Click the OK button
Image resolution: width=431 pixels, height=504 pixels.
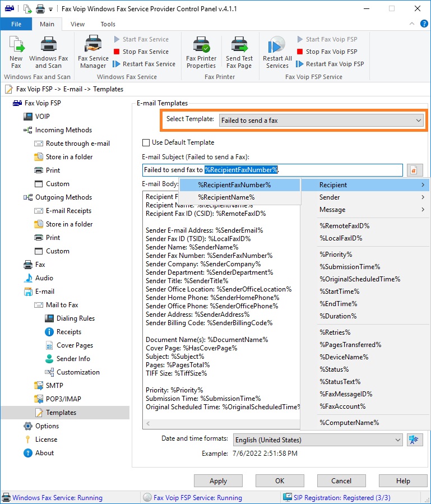point(280,481)
